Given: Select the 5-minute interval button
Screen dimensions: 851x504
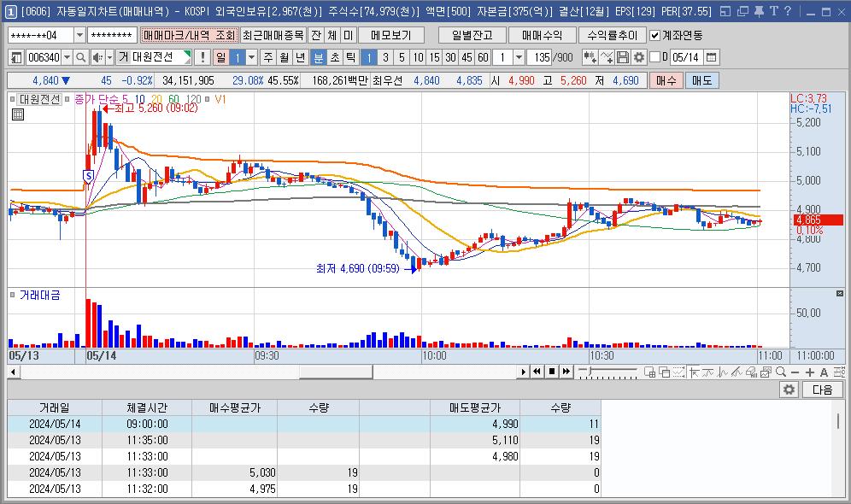Looking at the screenshot, I should [x=402, y=57].
